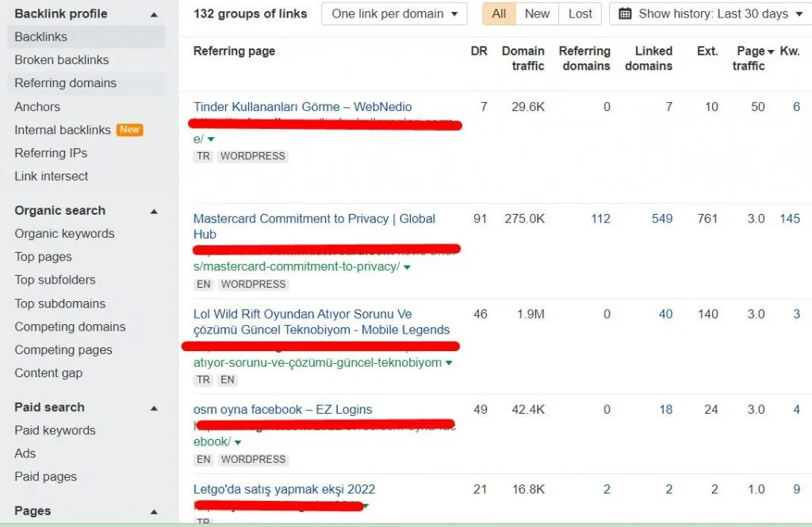The width and height of the screenshot is (812, 527).
Task: Expand URL arrow after ebook/ in osm oyna row
Action: (238, 442)
